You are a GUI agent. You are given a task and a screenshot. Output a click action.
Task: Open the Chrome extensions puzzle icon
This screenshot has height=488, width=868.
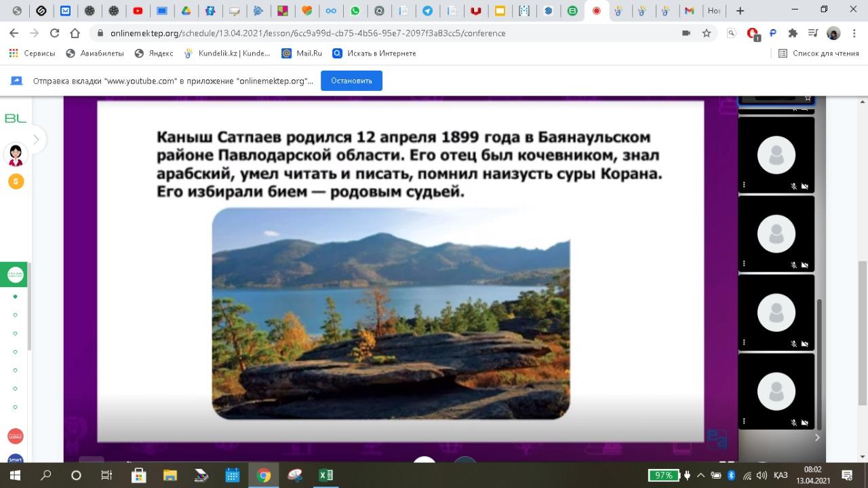(793, 33)
